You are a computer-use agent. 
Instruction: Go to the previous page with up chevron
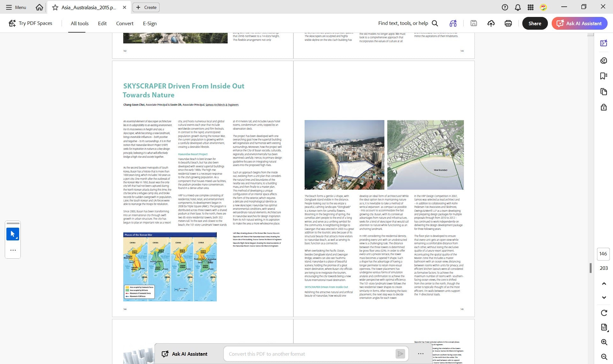coord(604,284)
